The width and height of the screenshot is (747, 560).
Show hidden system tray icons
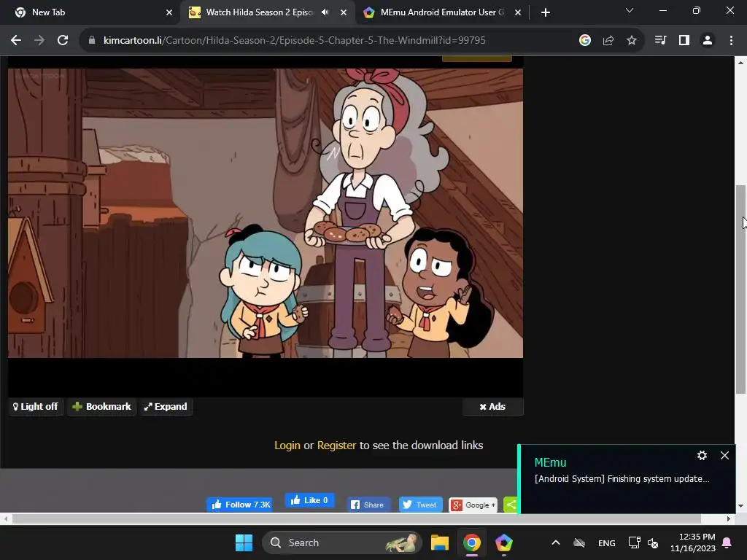click(555, 542)
